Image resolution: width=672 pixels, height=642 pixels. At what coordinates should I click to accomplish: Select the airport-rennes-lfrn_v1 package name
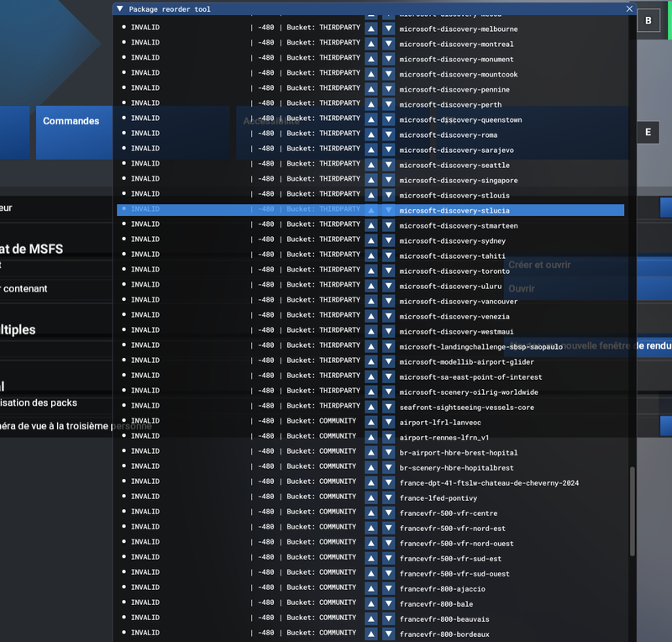point(444,438)
